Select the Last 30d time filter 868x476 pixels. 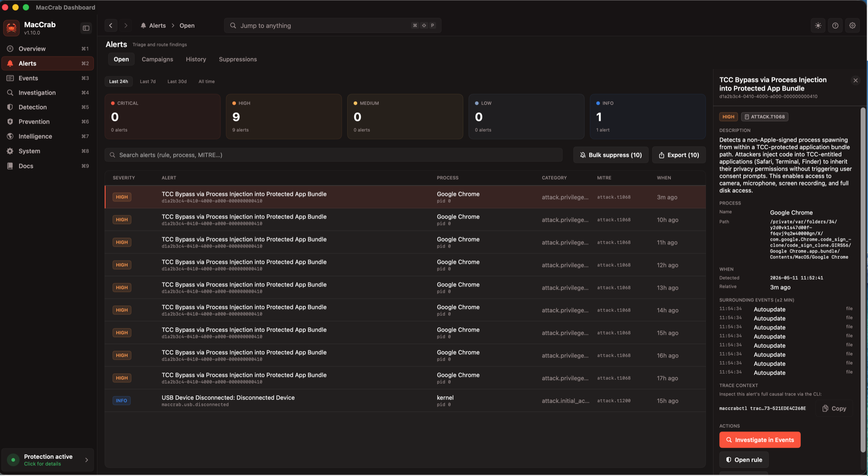click(x=177, y=82)
